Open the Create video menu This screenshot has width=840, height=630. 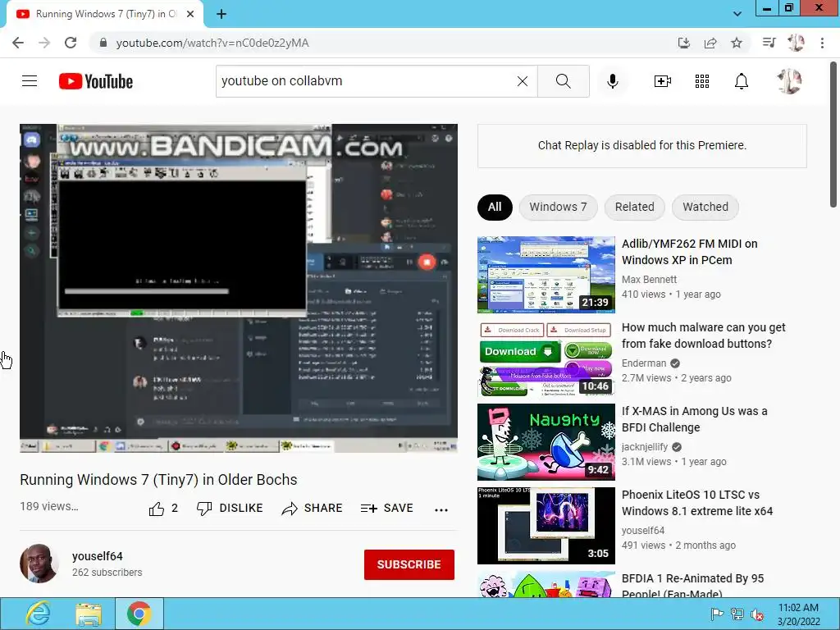pos(663,81)
